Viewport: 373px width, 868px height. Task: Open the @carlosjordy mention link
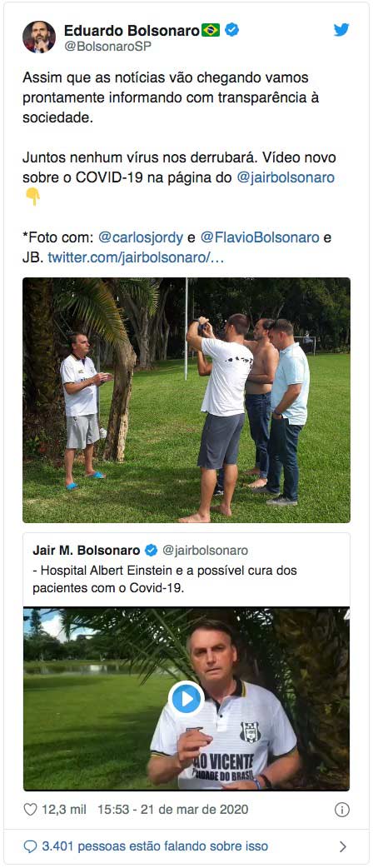141,237
